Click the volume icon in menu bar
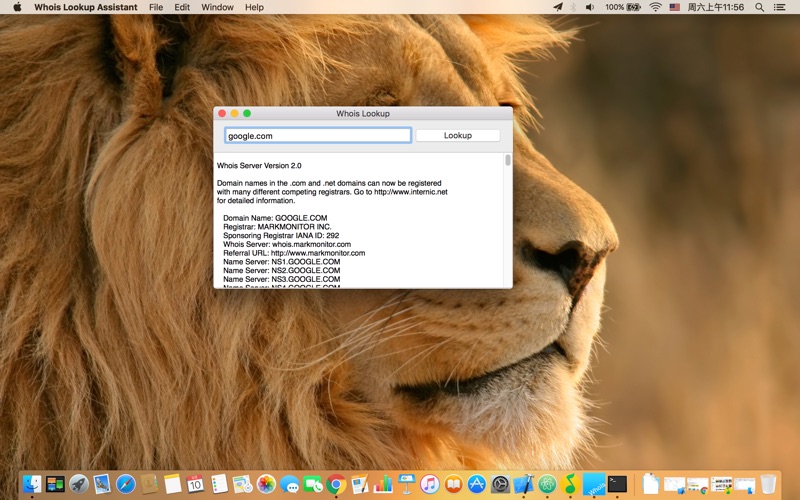The image size is (800, 500). tap(590, 7)
